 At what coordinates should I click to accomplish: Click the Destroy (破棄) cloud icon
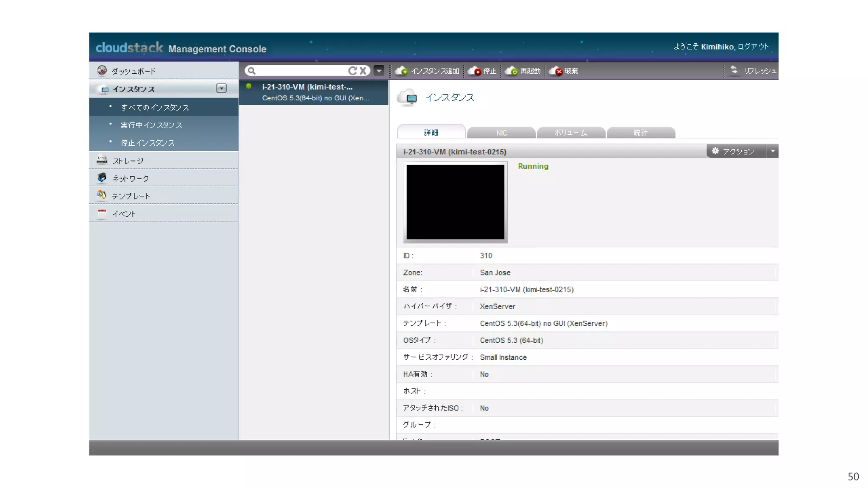tap(556, 71)
